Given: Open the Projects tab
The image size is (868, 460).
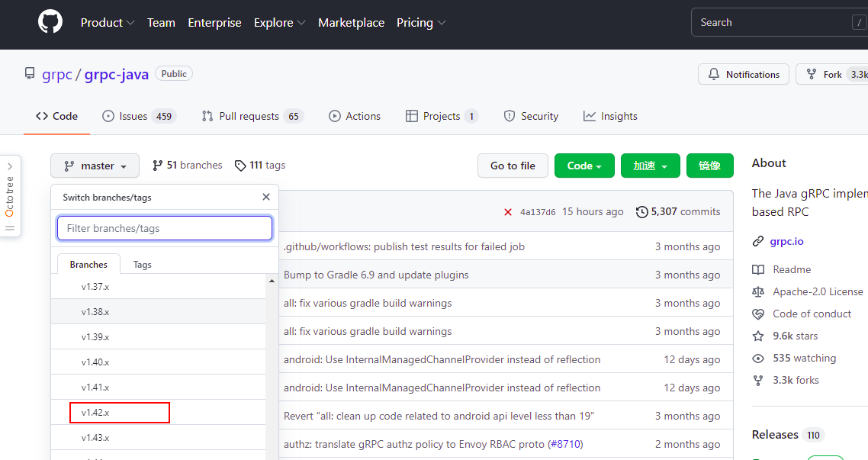Looking at the screenshot, I should [x=442, y=116].
